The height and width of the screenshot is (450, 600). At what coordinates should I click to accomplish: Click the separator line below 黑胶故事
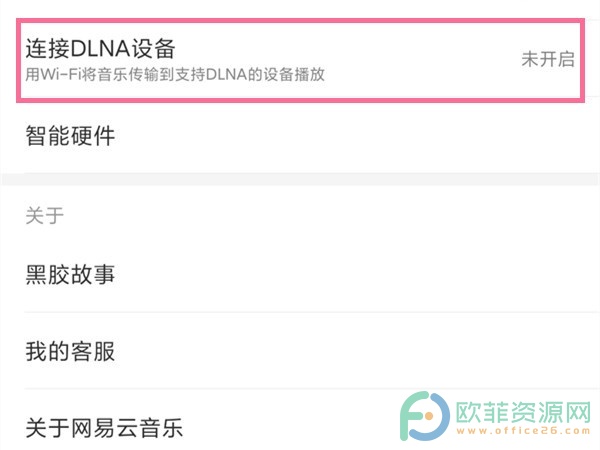(312, 312)
